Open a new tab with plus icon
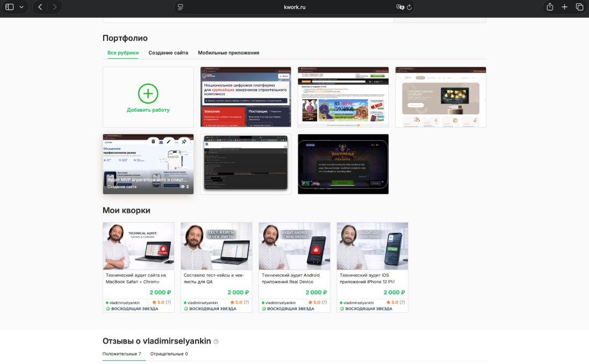The image size is (589, 364). click(x=564, y=7)
